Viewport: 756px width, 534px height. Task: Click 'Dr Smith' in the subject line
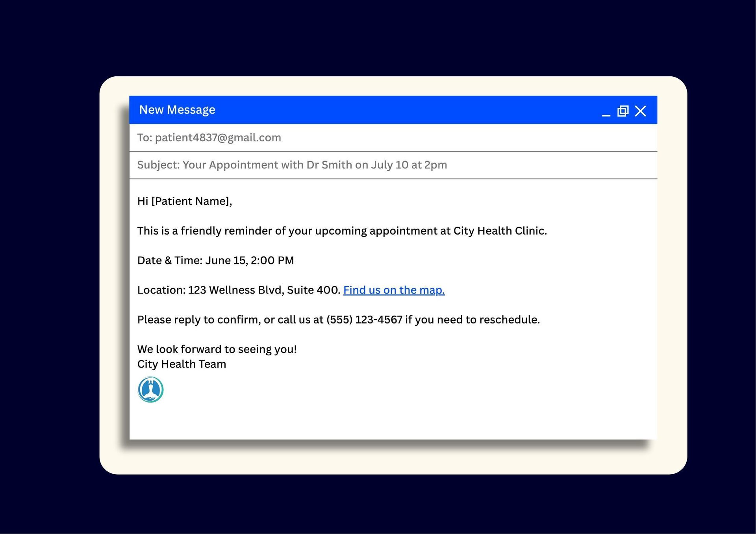coord(329,165)
